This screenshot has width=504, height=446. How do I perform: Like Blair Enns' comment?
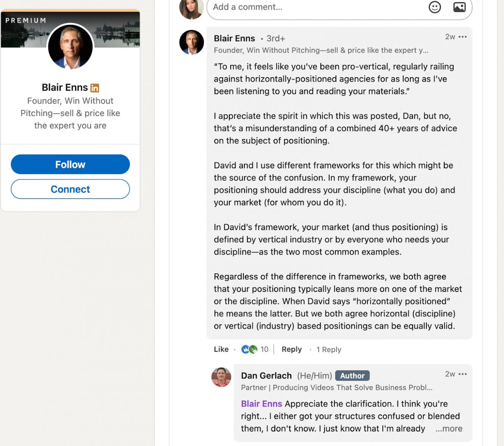tap(221, 349)
